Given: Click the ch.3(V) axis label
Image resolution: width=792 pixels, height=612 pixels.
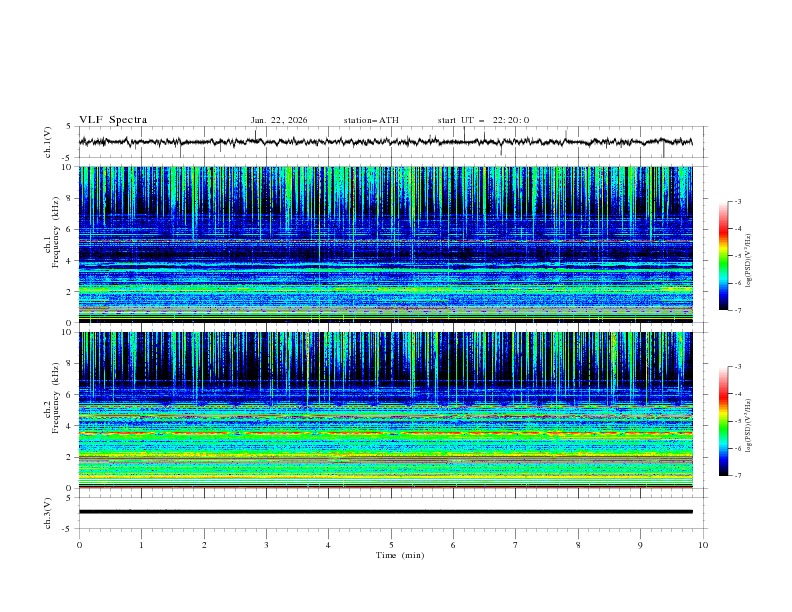Looking at the screenshot, I should click(x=48, y=511).
